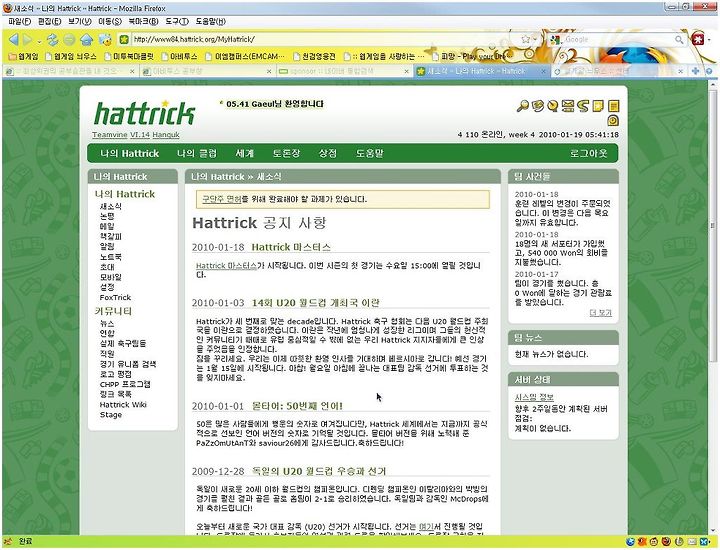The image size is (720, 550).
Task: Open the 구단주 면허 link in notice
Action: tap(222, 199)
